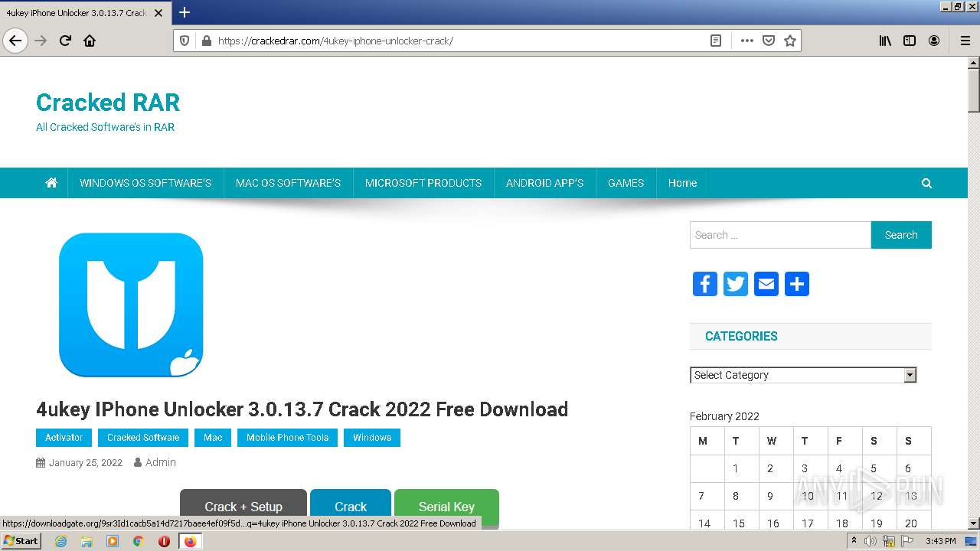Open ANDROID APP'S menu
This screenshot has height=551, width=980.
point(544,183)
